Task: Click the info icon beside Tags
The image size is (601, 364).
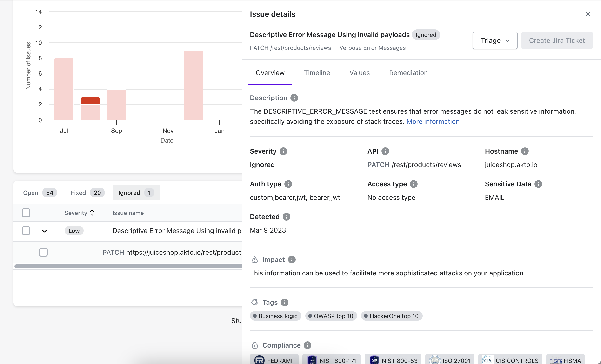Action: 284,302
